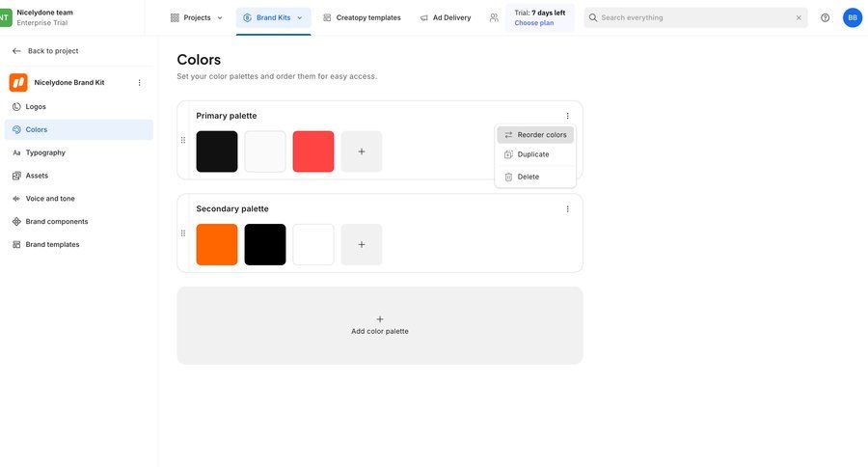868x467 pixels.
Task: Add a color to Primary palette
Action: 362,151
